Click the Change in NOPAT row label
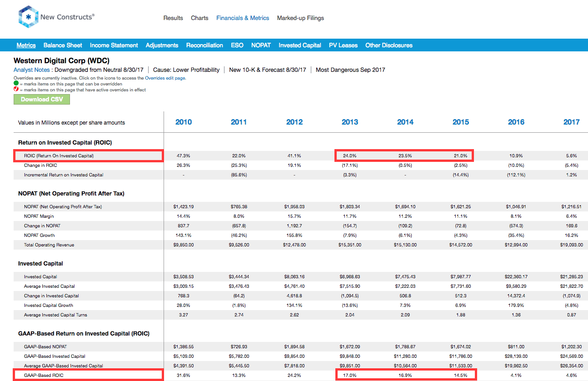 coord(42,226)
